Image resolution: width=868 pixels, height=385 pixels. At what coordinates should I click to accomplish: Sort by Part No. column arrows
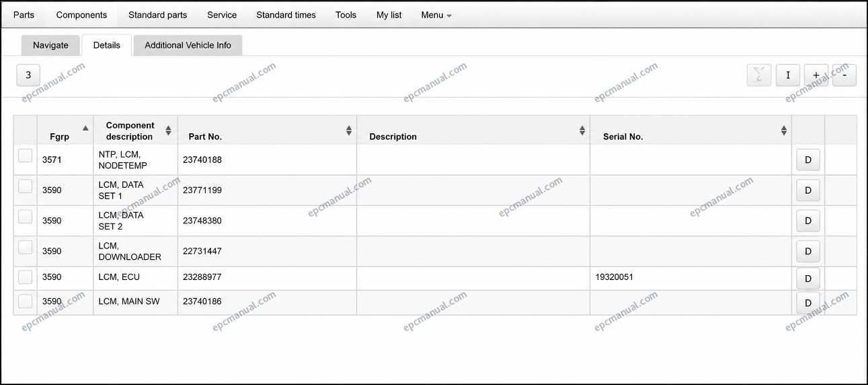348,131
